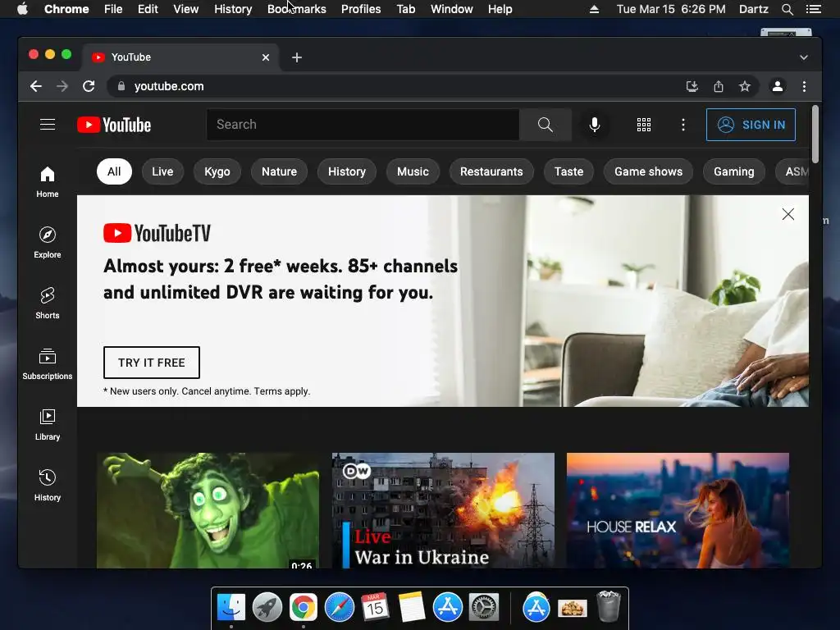Reload the current page
840x630 pixels.
(89, 86)
